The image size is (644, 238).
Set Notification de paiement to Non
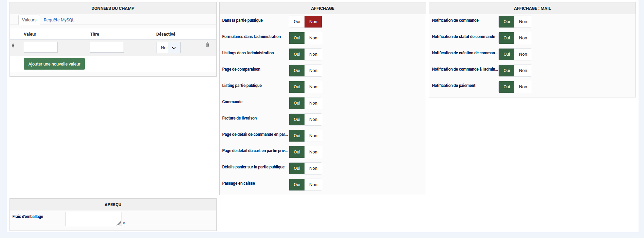523,87
